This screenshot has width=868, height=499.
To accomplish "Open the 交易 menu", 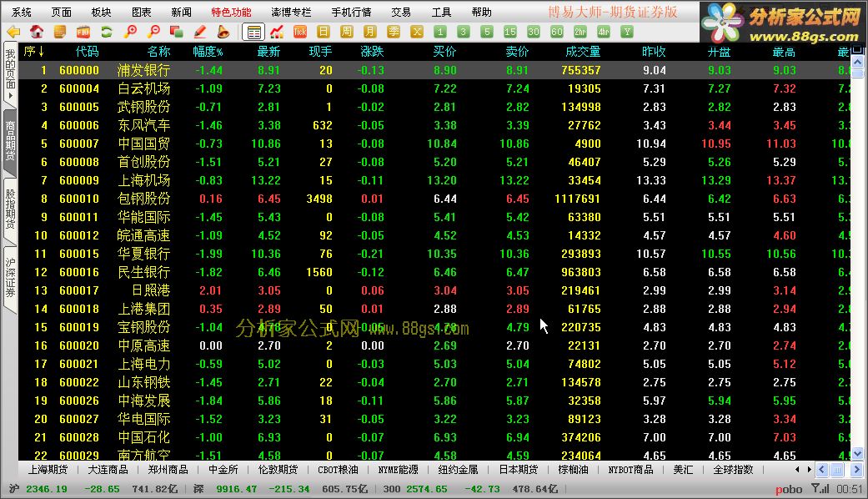I will (x=401, y=13).
